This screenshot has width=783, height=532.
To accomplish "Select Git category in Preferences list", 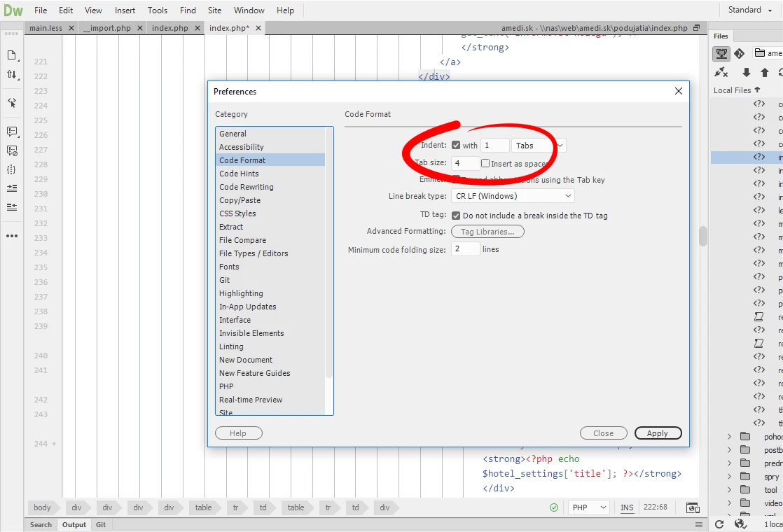I will tap(272, 280).
